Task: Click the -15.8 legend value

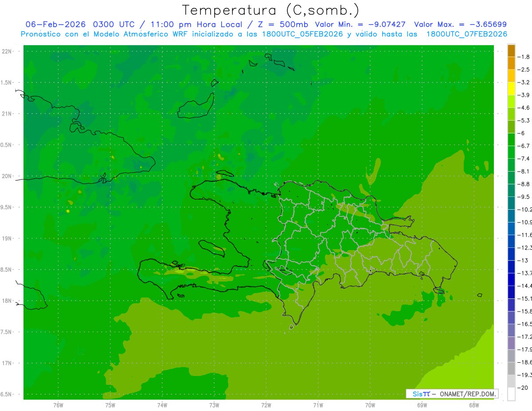Action: pyautogui.click(x=525, y=311)
